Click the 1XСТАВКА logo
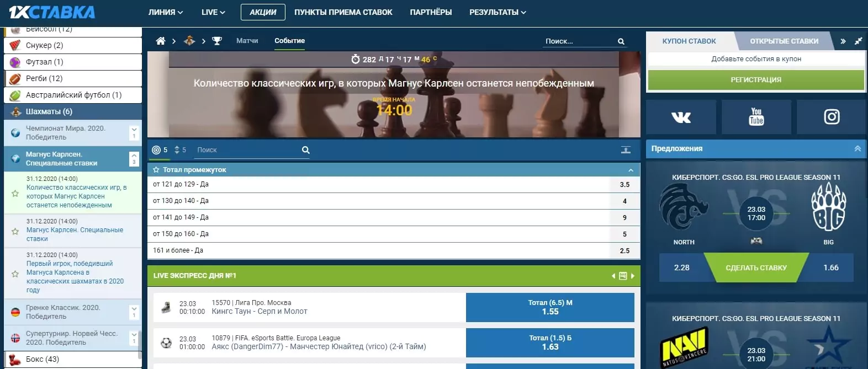The width and height of the screenshot is (868, 369). tap(52, 12)
